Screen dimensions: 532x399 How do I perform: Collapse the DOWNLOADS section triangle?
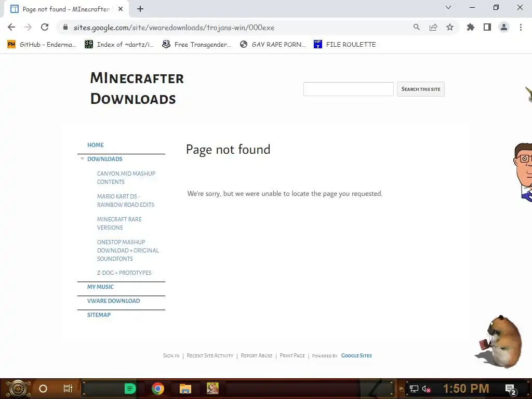coord(82,159)
